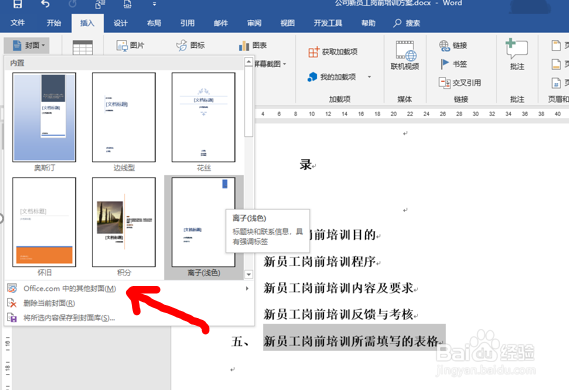569x390 pixels.
Task: Select the 离子(浅色) cover thumbnail
Action: coord(204,222)
